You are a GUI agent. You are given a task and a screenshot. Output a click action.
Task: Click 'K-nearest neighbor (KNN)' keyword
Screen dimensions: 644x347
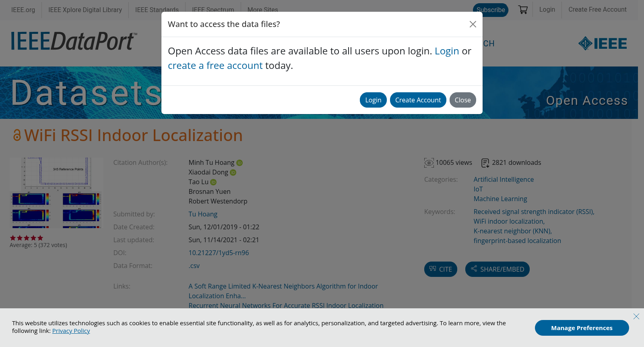coord(512,231)
